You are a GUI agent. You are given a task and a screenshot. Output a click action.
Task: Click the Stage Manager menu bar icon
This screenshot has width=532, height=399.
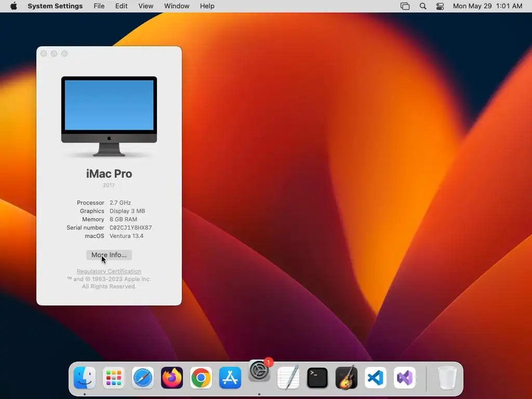click(405, 6)
